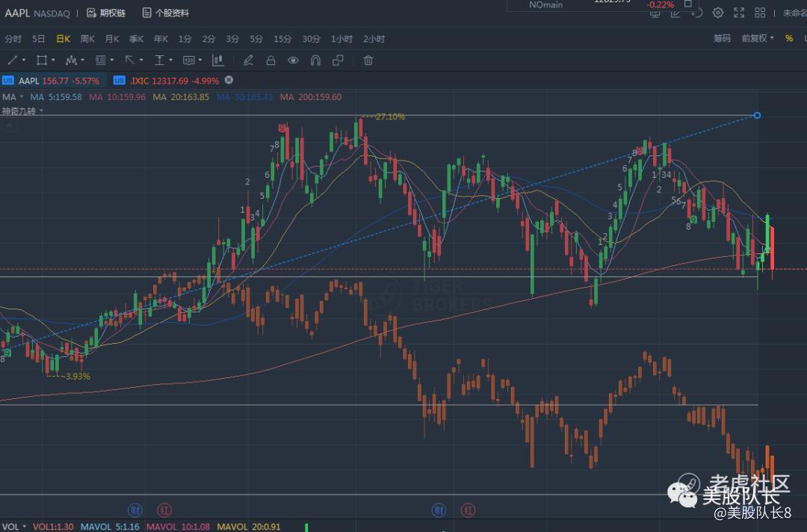Expand the 123 label tool dropdown arrow
The width and height of the screenshot is (807, 532).
pos(200,61)
